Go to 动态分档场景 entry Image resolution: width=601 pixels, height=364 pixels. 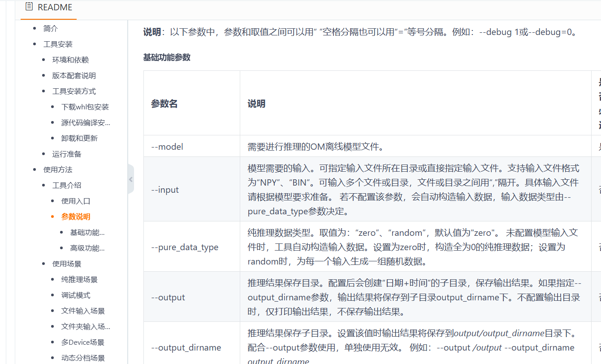[83, 358]
